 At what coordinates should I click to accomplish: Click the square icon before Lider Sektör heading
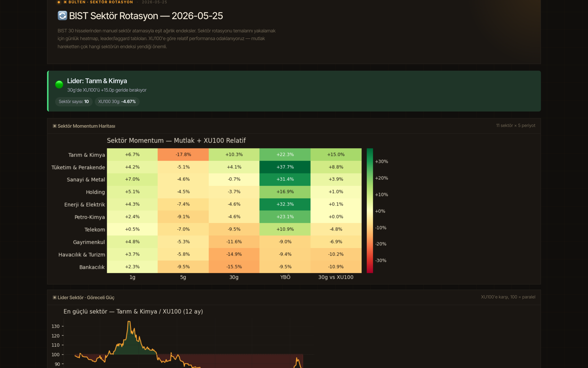point(55,297)
